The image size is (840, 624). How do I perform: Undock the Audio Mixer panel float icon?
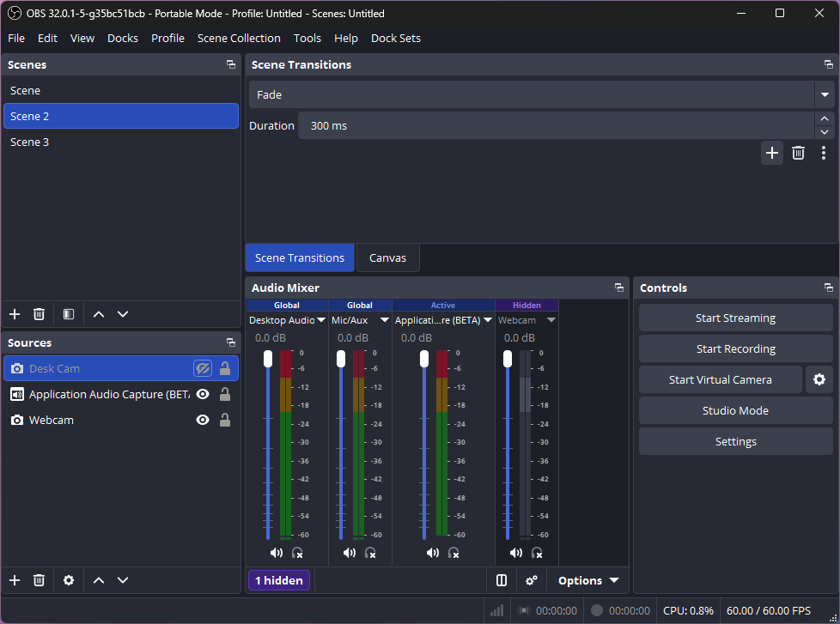pos(619,288)
